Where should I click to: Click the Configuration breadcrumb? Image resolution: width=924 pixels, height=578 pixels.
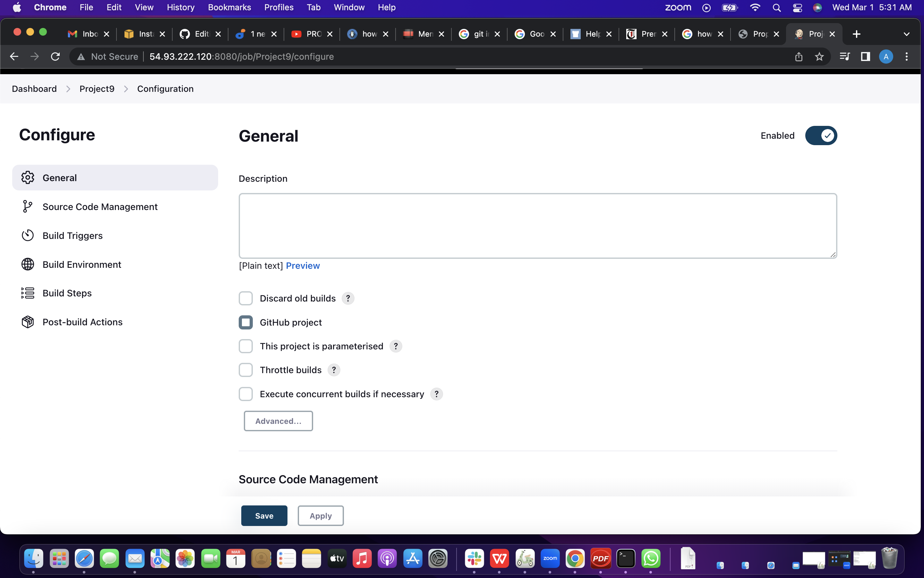point(165,89)
